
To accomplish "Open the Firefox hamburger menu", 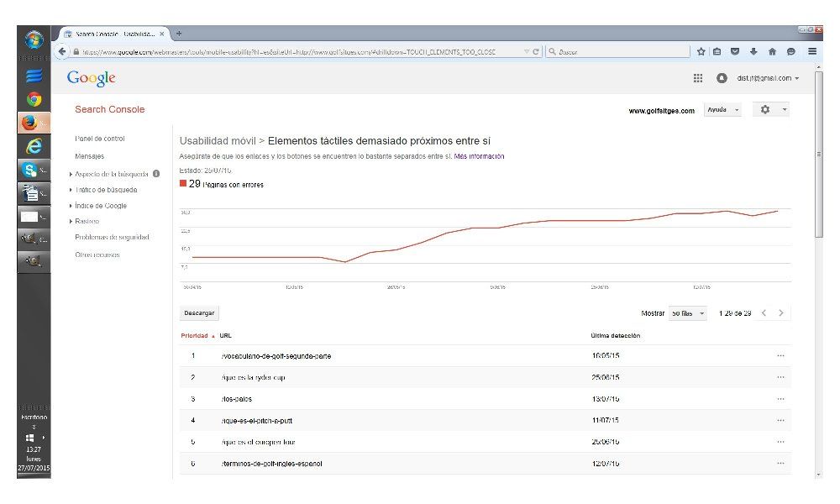I will pyautogui.click(x=812, y=51).
